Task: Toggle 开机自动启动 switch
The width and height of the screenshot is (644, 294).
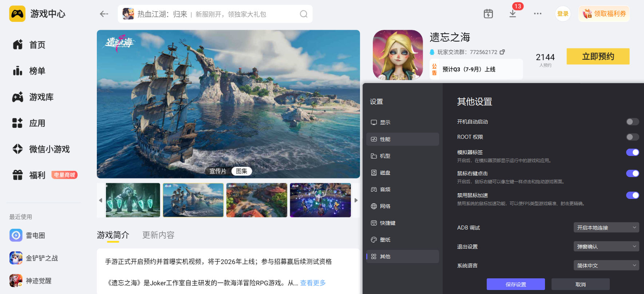Action: point(632,122)
